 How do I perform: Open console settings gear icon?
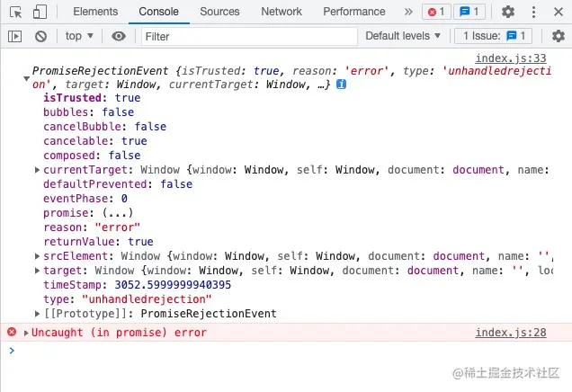click(x=559, y=36)
